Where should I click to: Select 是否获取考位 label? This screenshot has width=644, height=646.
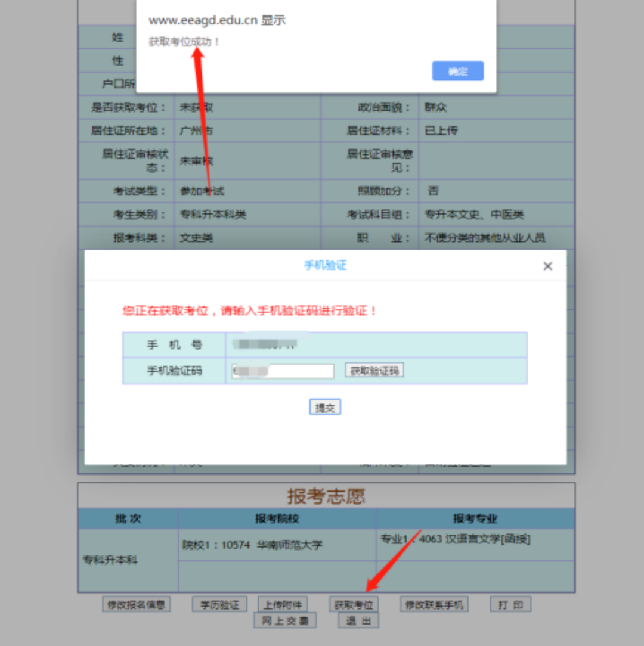(128, 107)
